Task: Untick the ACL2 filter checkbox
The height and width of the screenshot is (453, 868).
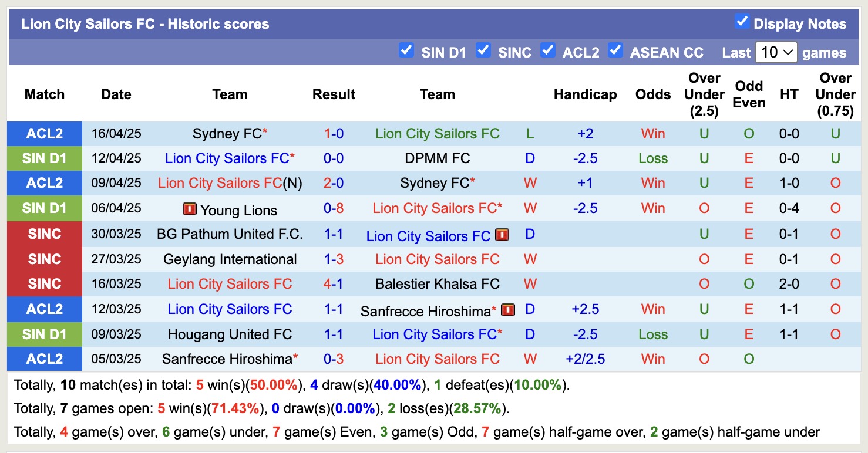Action: click(547, 50)
